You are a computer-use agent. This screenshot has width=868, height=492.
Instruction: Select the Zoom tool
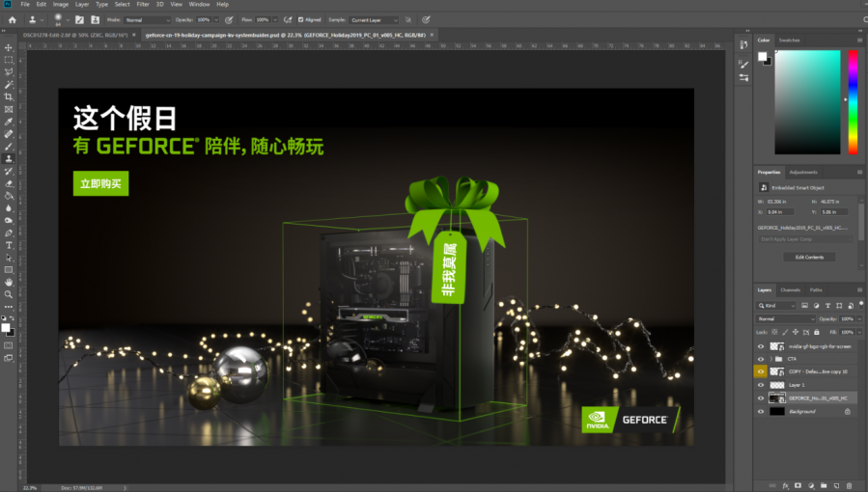pyautogui.click(x=9, y=294)
